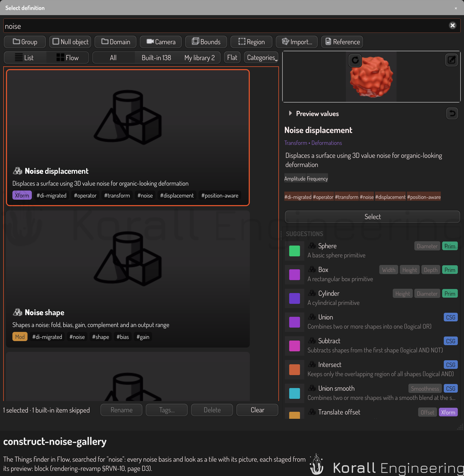Viewport: 464px width, 476px height.
Task: Click the magenta Subtract color swatch
Action: pos(294,346)
